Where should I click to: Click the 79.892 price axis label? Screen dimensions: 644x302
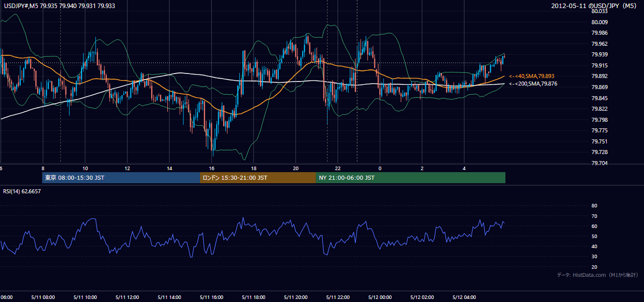(x=600, y=76)
